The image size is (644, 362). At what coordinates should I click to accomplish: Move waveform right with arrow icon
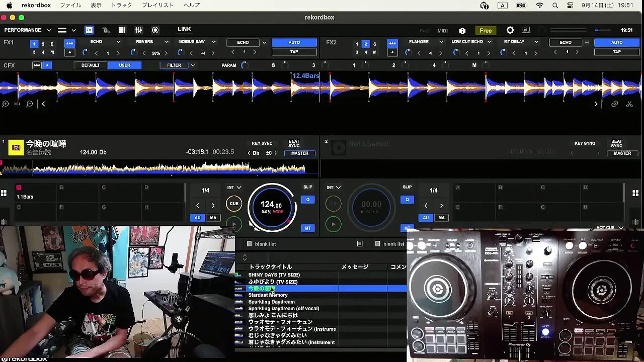point(596,104)
